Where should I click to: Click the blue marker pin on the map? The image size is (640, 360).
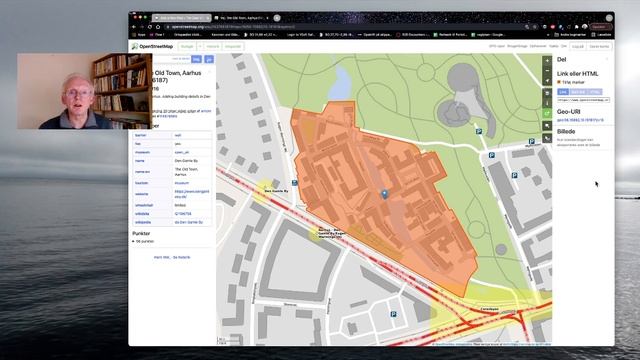click(x=384, y=194)
